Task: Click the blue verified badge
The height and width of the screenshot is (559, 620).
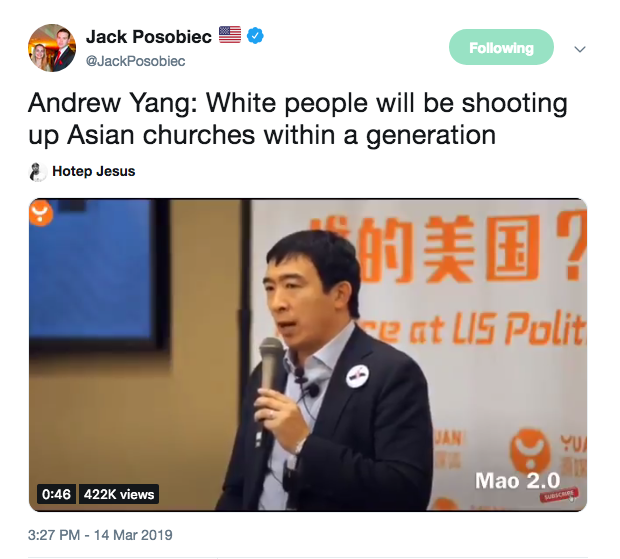Action: [255, 36]
